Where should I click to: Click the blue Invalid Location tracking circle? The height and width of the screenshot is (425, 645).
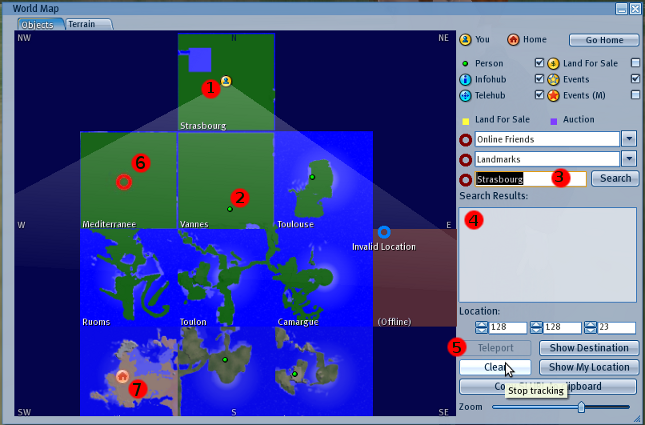tap(384, 232)
